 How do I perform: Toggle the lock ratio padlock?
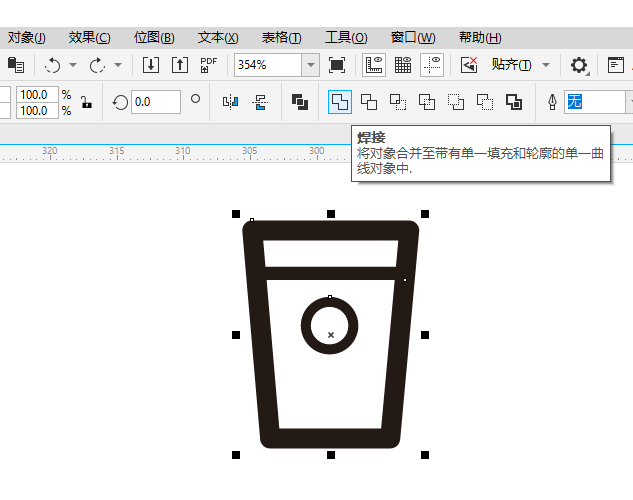click(x=86, y=103)
